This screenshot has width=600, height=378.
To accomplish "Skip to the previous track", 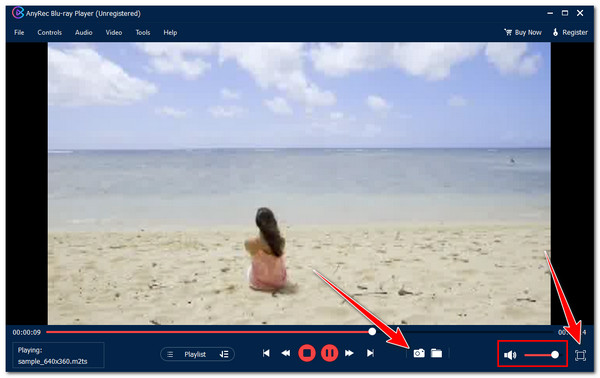I will pos(266,353).
